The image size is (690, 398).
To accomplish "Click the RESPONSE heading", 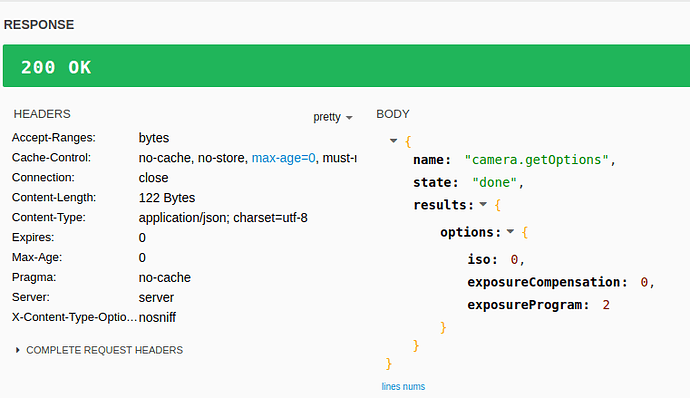I will click(x=39, y=25).
